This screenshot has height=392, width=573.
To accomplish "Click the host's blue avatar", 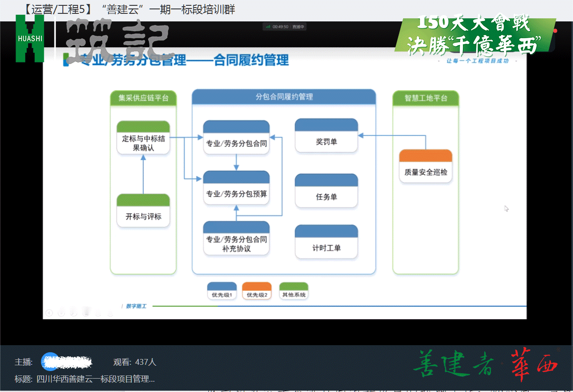I will coord(50,362).
